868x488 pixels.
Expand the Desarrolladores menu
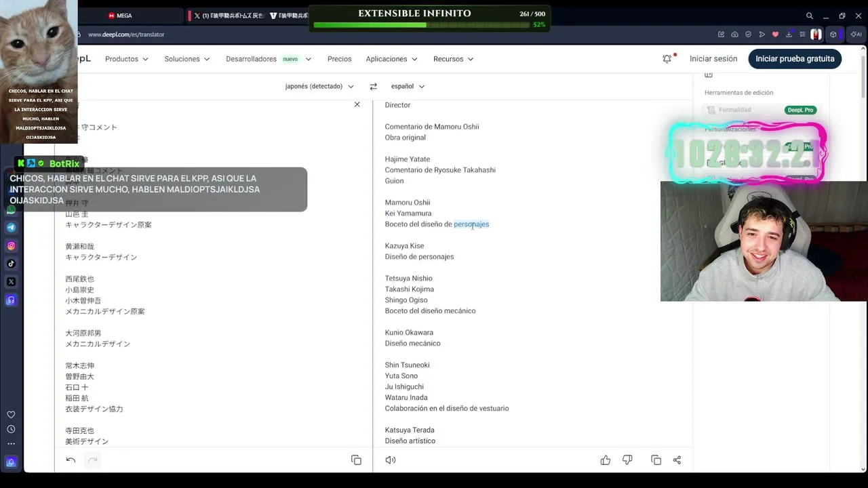[x=269, y=59]
